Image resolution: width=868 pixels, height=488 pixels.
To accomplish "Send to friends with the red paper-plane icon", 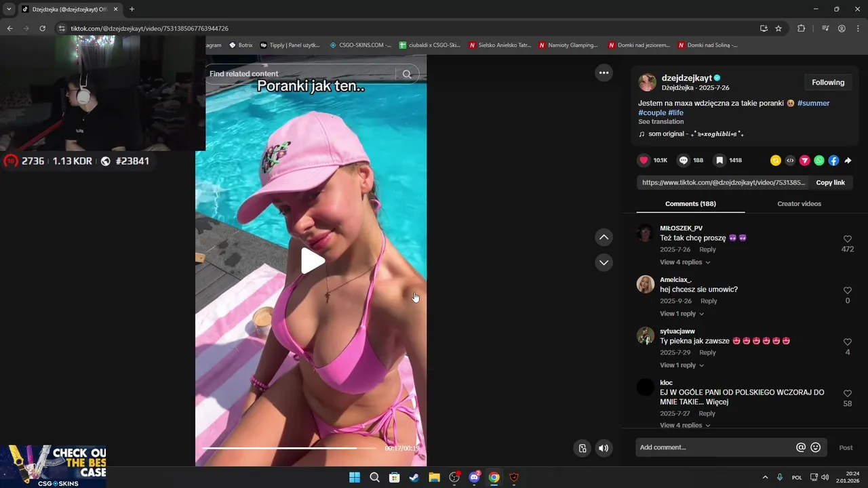I will pos(805,161).
